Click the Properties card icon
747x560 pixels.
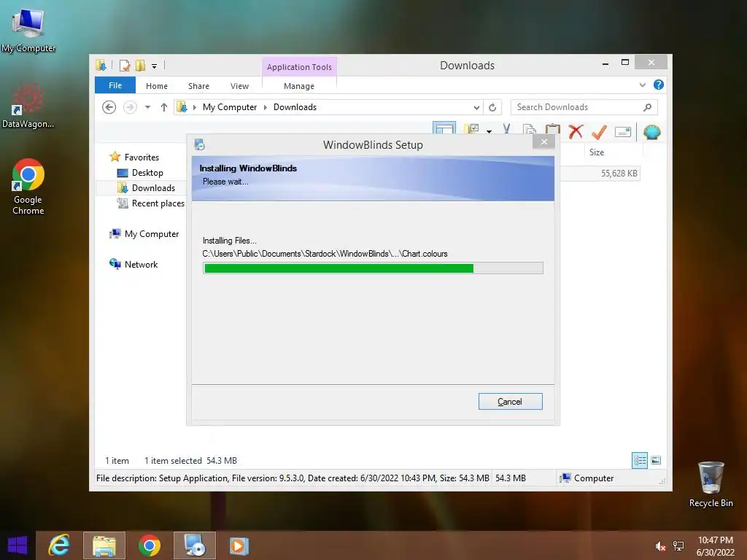coord(623,132)
